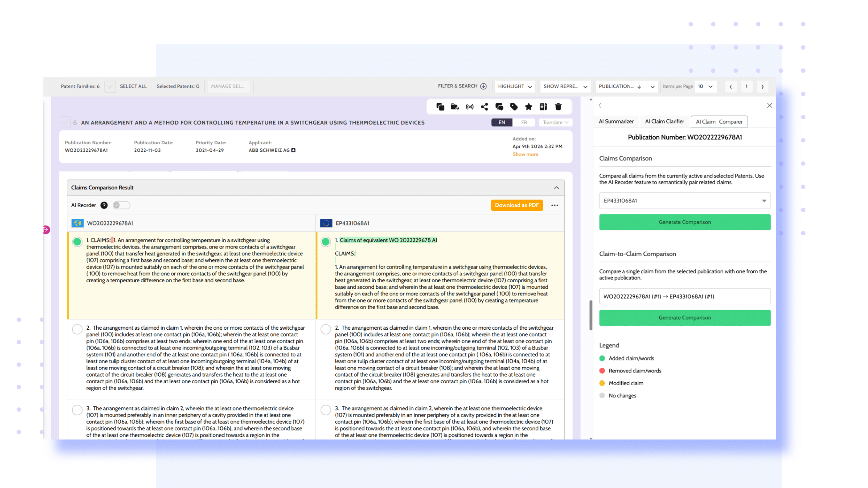868x488 pixels.
Task: Click the comments speech bubbles icon
Action: point(499,107)
